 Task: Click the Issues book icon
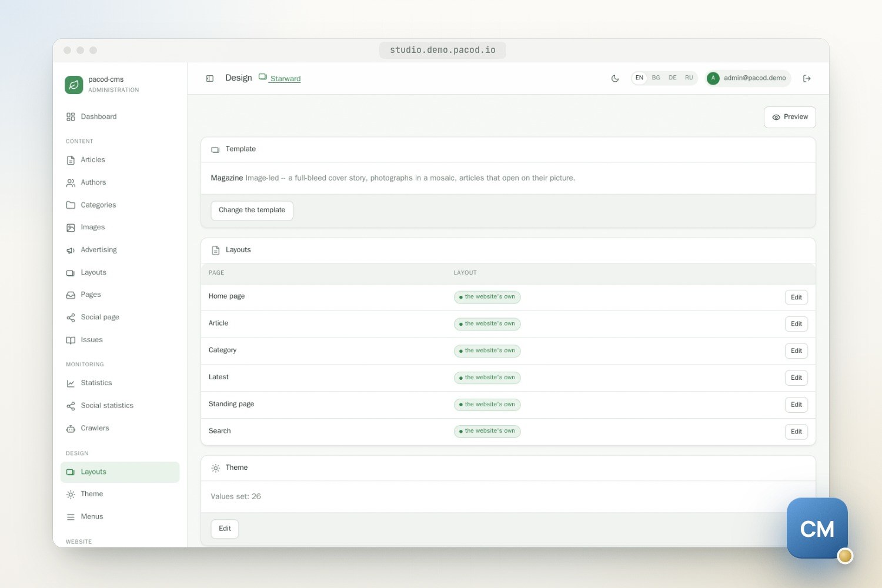(71, 340)
